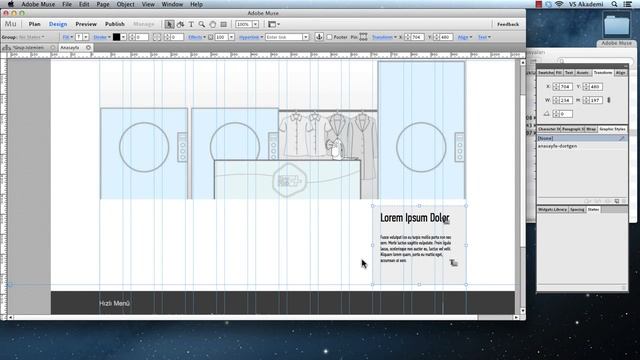Open the Notification Center list icon

(x=627, y=4)
